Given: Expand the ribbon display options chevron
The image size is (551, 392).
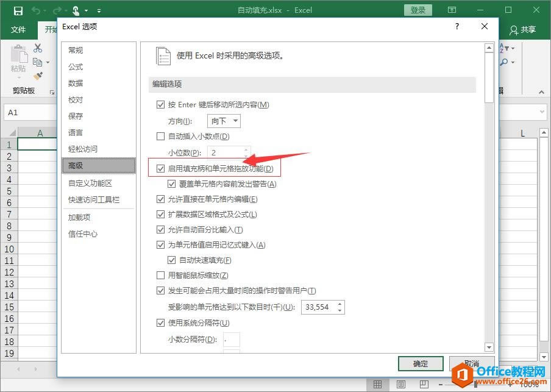Looking at the screenshot, I should tap(99, 10).
